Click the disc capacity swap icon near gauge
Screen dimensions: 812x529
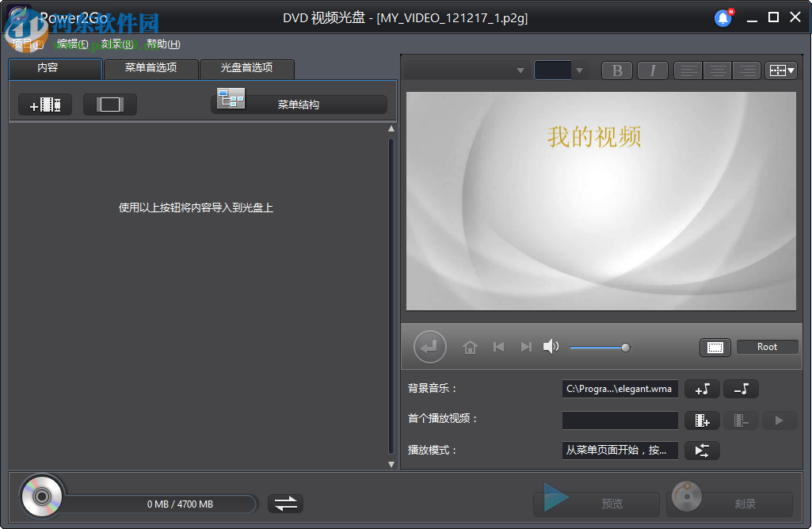click(284, 503)
